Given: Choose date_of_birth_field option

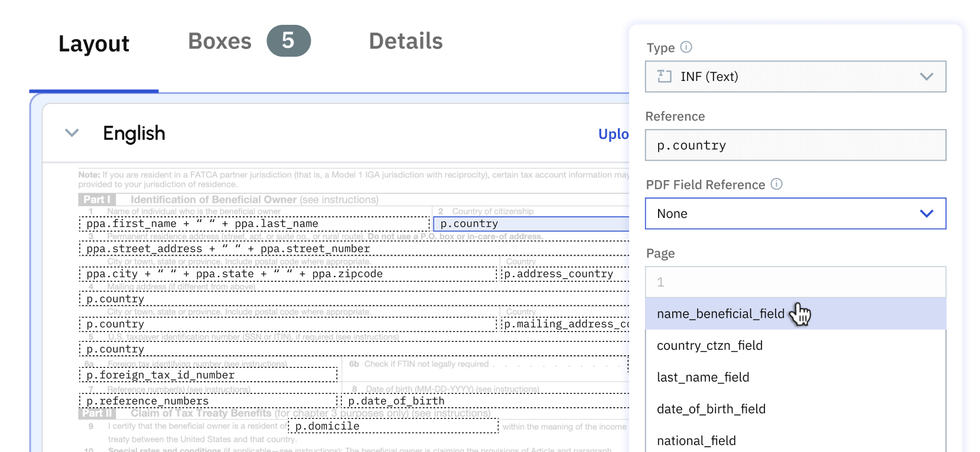Looking at the screenshot, I should coord(796,409).
